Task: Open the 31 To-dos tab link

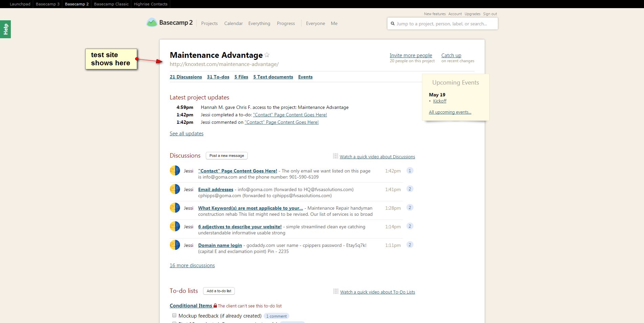Action: pyautogui.click(x=218, y=77)
